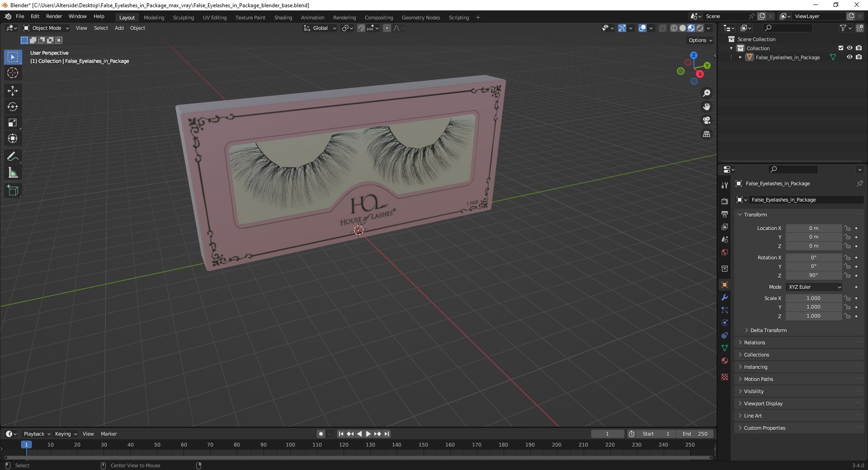Open the Material properties tab
The image size is (868, 470).
tap(725, 361)
